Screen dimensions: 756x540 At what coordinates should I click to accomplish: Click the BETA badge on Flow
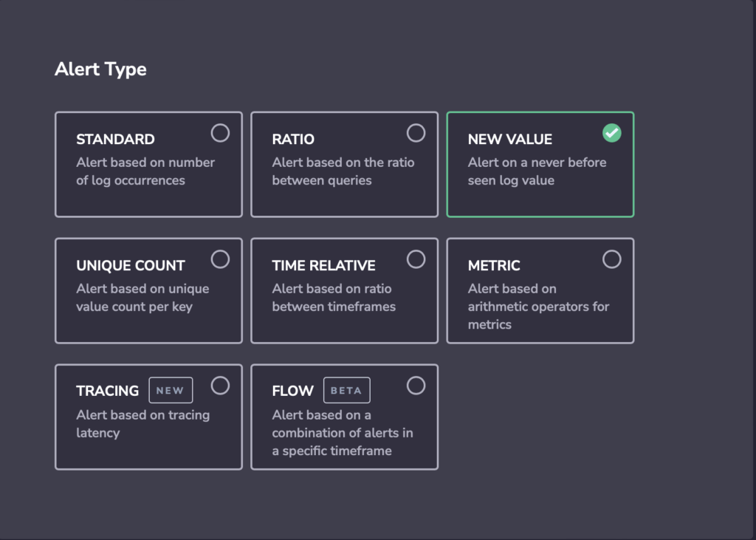tap(347, 390)
